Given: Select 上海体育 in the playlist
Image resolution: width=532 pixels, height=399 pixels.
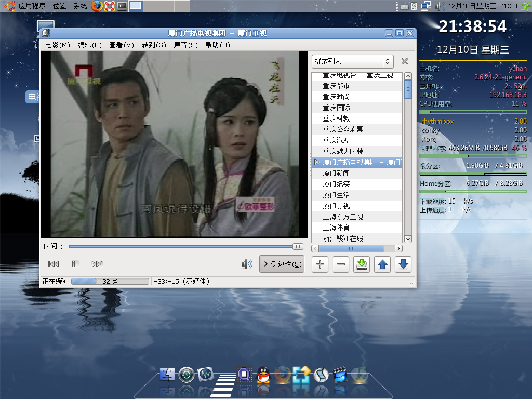Looking at the screenshot, I should click(357, 228).
